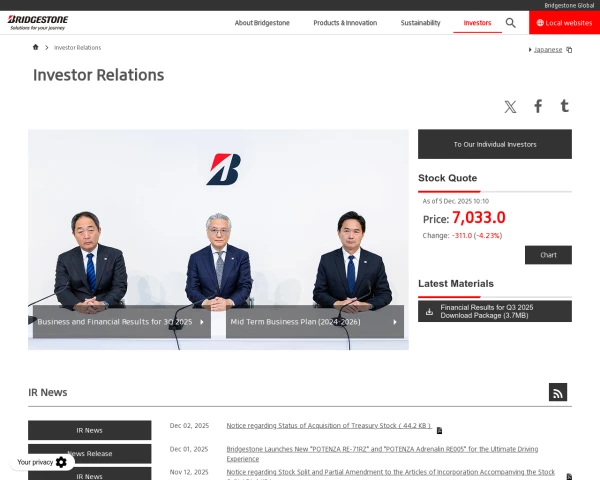
Task: Share page on X (Twitter)
Action: click(510, 106)
